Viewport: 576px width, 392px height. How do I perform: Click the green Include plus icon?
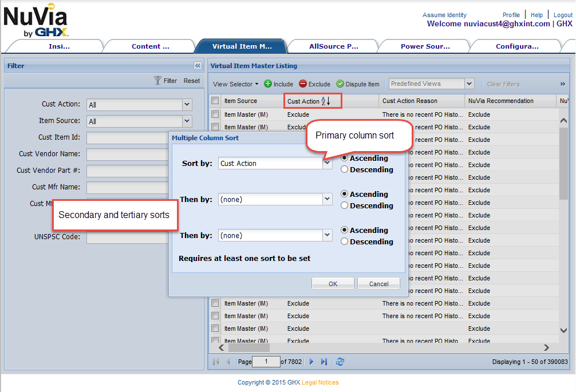pos(268,84)
